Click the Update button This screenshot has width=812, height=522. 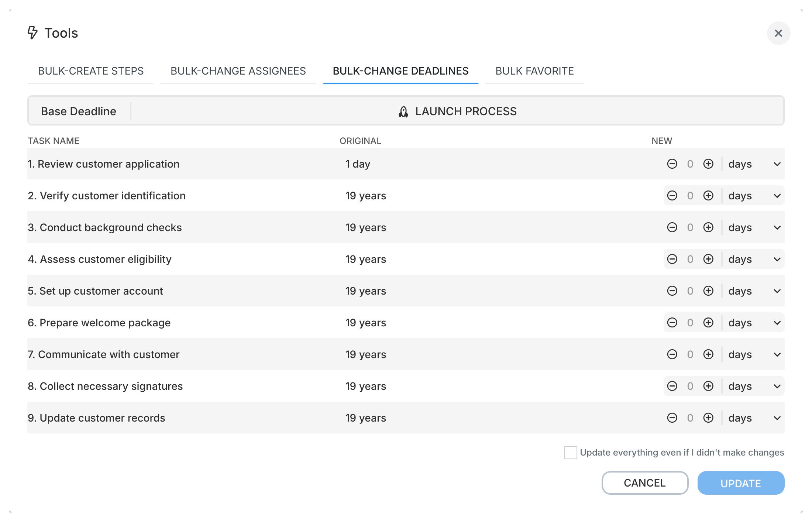coord(741,483)
